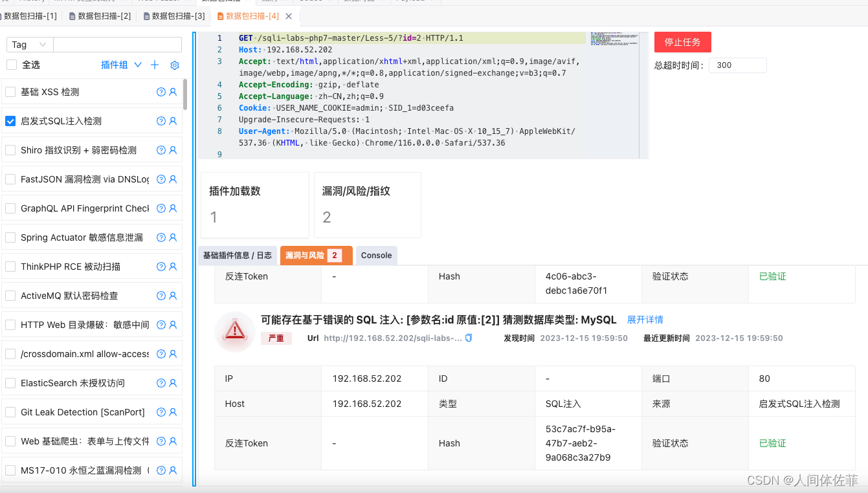868x493 pixels.
Task: Select SQL injection vulnerability title text
Action: [x=439, y=320]
